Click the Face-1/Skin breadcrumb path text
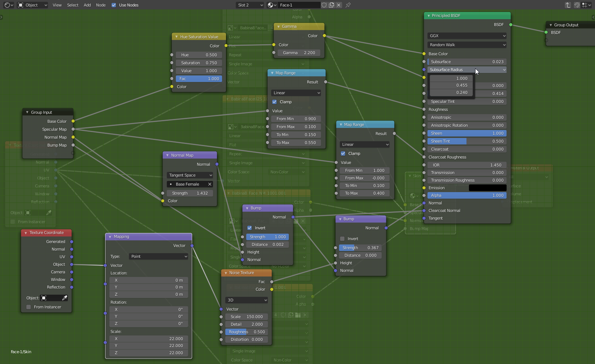Screen dimensions: 595x364 coord(21,352)
